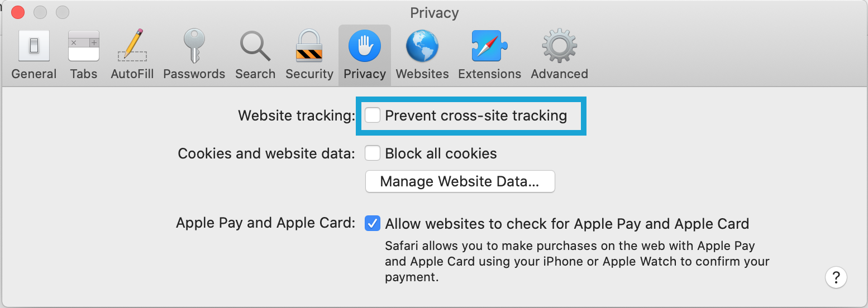Click the Privacy window title text
The image size is (868, 308).
pyautogui.click(x=435, y=13)
